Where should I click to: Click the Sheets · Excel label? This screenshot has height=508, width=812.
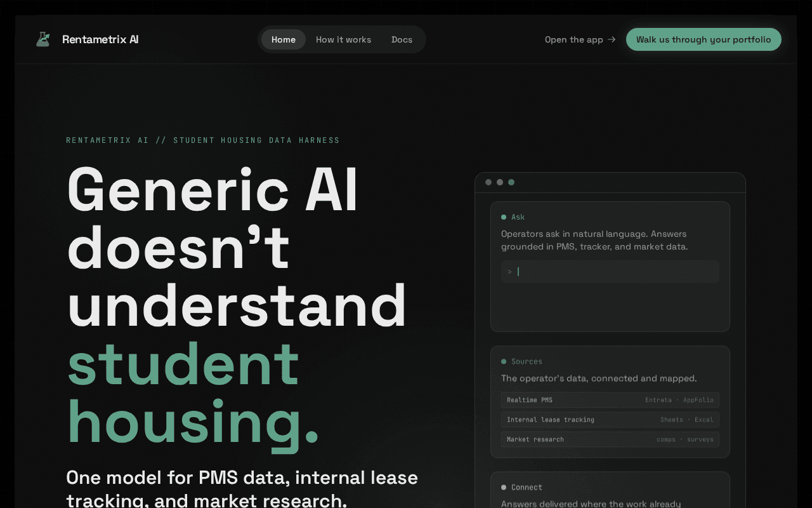coord(687,420)
